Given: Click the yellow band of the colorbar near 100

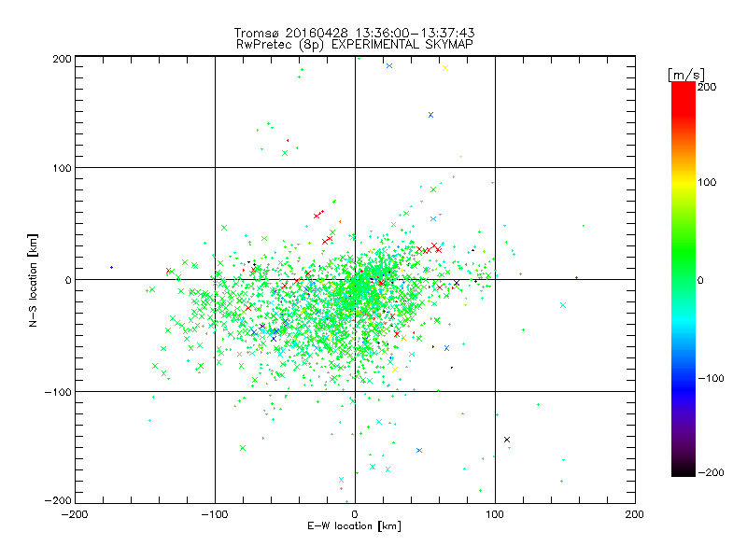Looking at the screenshot, I should point(684,182).
